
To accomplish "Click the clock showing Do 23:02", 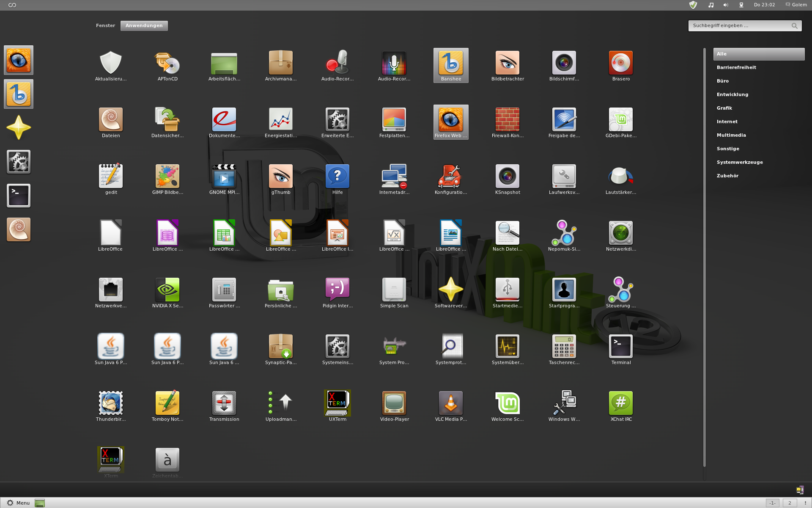I will 764,5.
